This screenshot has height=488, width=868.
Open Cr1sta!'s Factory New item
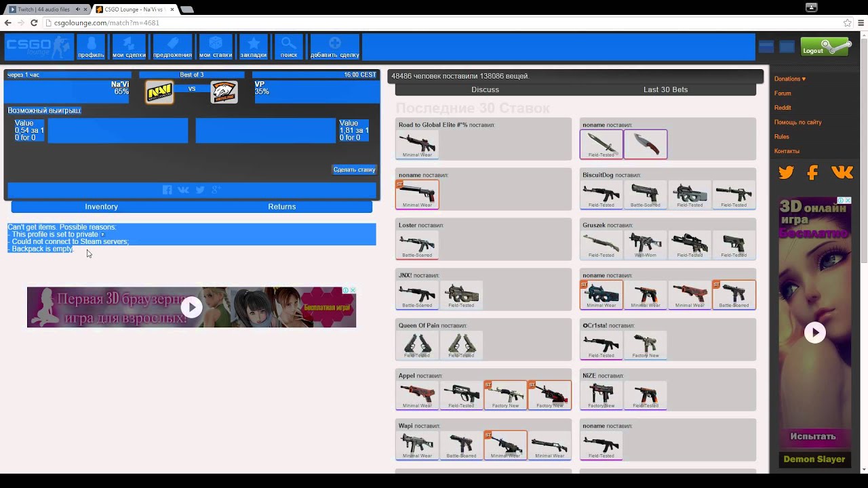645,345
